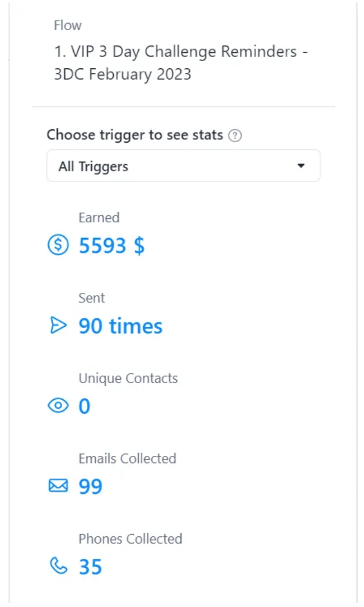Viewport: 364px width, 607px height.
Task: Click the Flow label
Action: coord(67,26)
